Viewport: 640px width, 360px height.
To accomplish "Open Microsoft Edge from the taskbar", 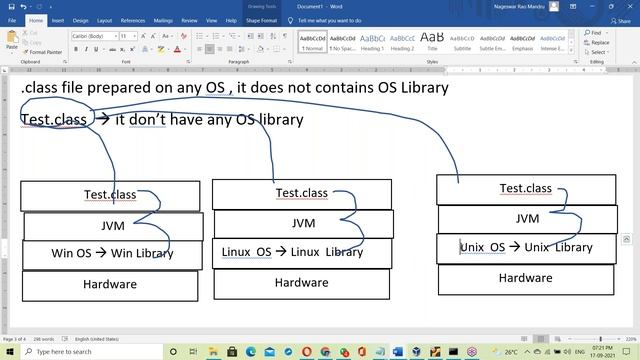I will tap(251, 351).
